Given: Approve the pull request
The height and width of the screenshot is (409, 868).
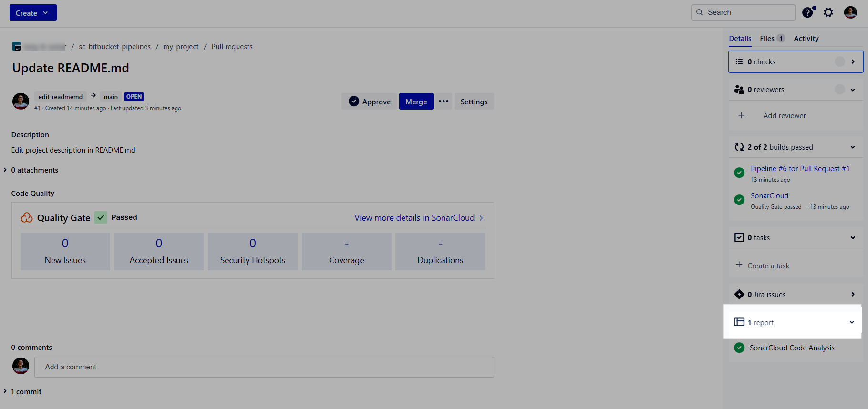Looking at the screenshot, I should [x=370, y=102].
